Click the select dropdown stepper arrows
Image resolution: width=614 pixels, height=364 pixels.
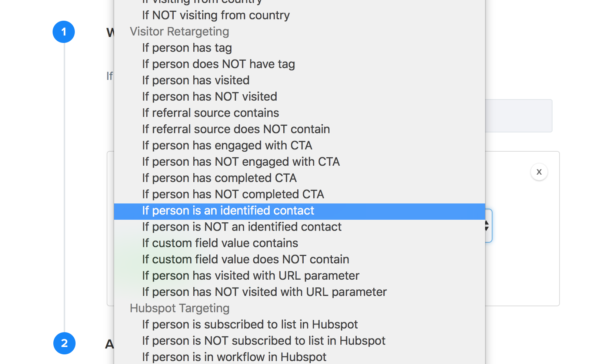tap(487, 226)
